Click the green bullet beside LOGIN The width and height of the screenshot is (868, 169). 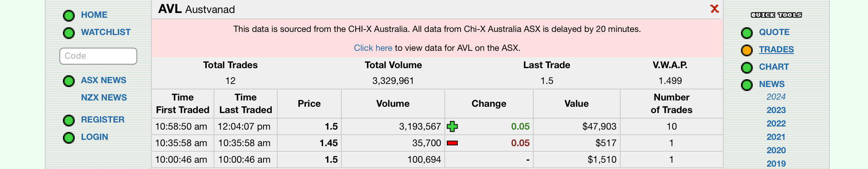pos(69,138)
